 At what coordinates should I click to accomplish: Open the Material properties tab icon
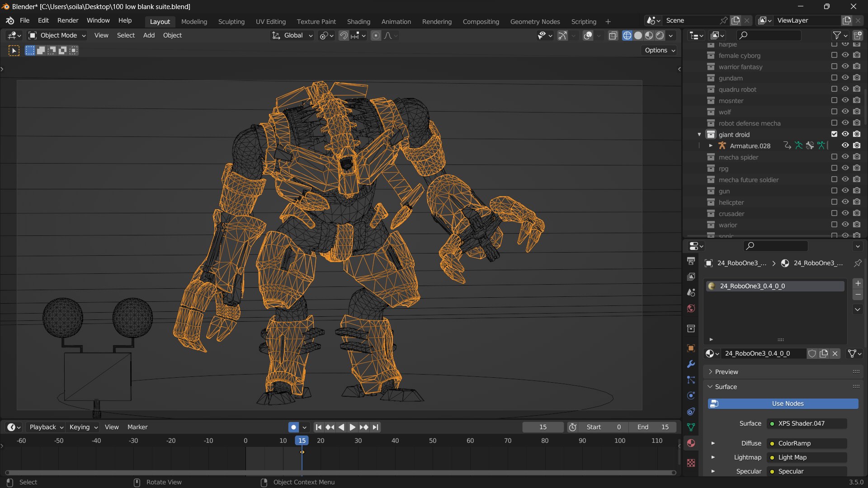pyautogui.click(x=691, y=443)
